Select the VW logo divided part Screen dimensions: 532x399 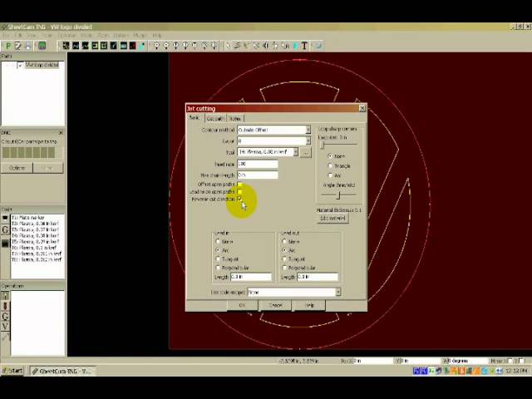(x=42, y=65)
